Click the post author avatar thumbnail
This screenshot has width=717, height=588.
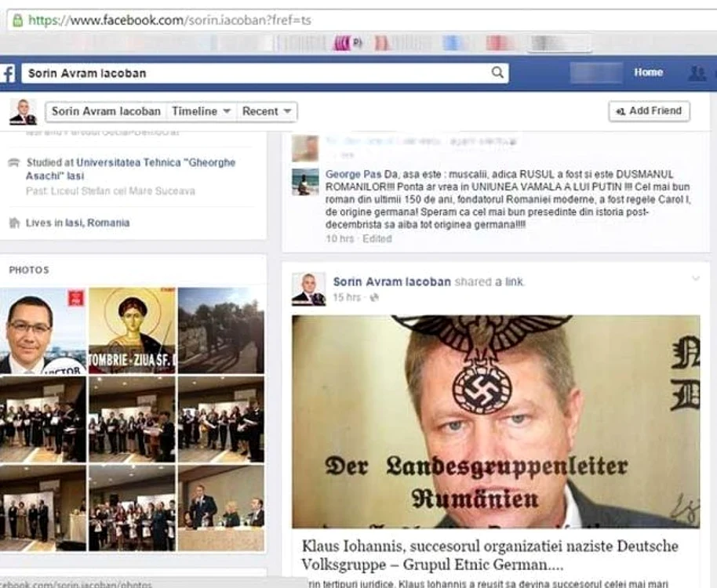tap(308, 289)
